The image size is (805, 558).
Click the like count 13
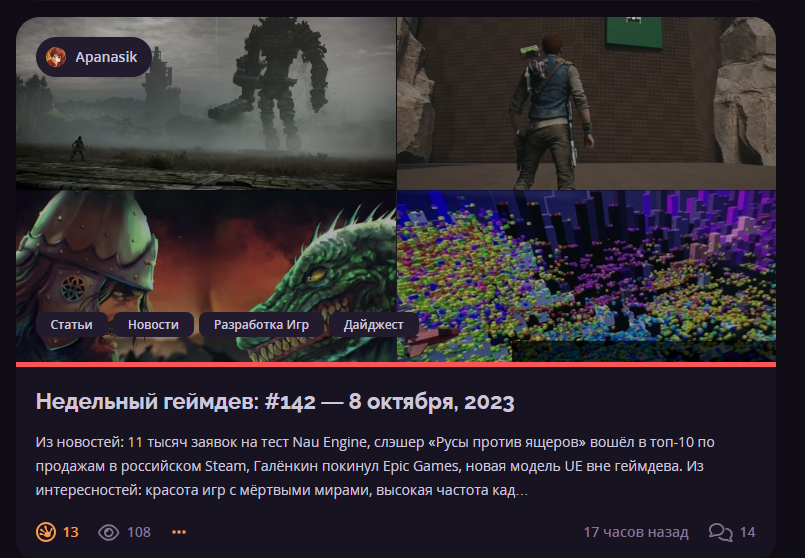[x=71, y=532]
